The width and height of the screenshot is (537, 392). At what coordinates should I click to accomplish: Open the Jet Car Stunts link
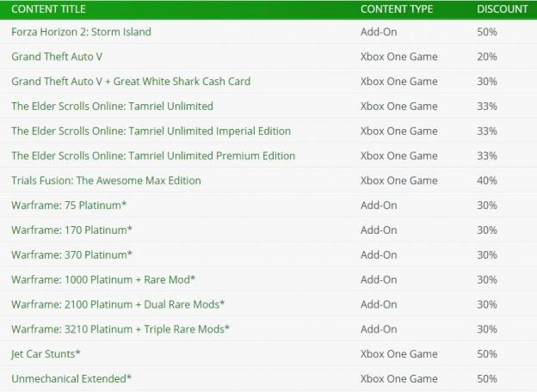click(x=46, y=354)
